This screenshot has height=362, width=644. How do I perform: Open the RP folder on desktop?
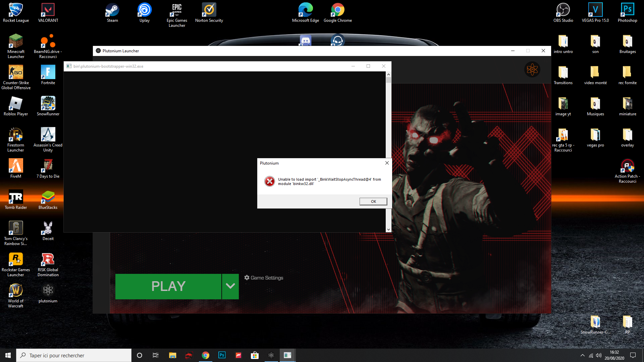(628, 324)
